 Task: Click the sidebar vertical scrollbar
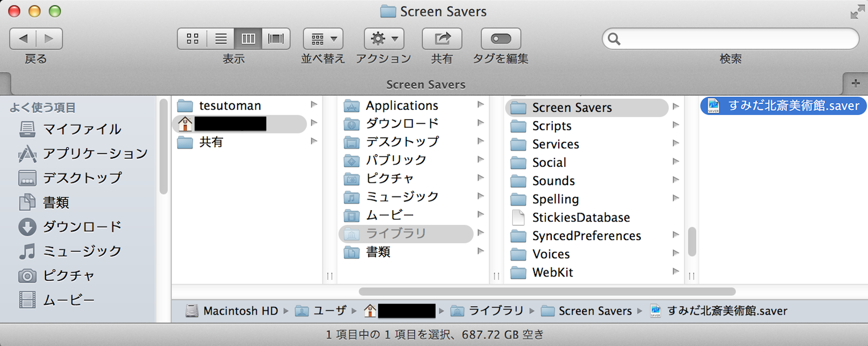tap(163, 147)
